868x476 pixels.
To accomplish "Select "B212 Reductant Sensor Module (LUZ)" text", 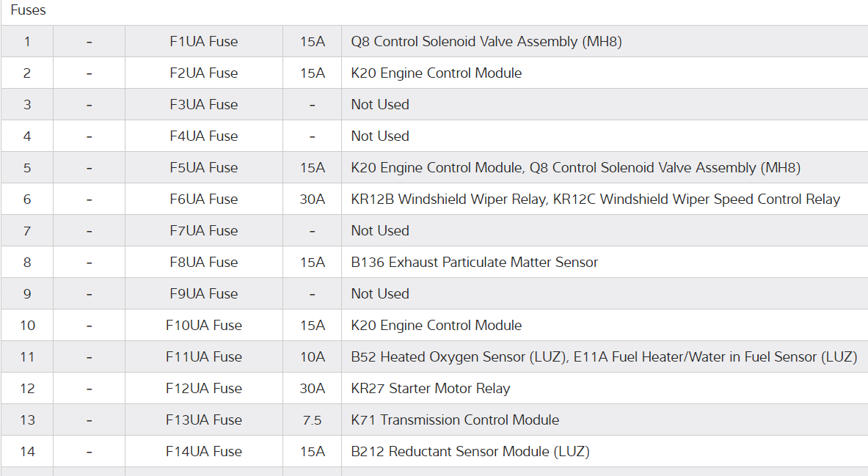I will (470, 452).
